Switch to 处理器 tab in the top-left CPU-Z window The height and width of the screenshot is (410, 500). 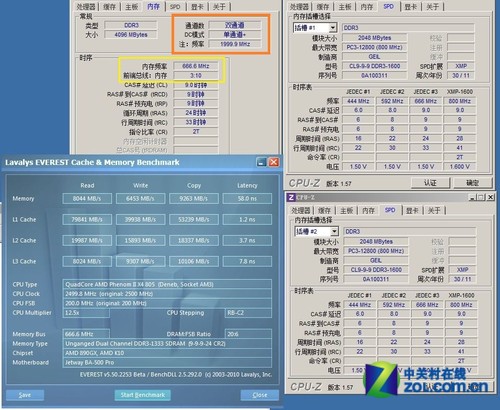point(86,7)
